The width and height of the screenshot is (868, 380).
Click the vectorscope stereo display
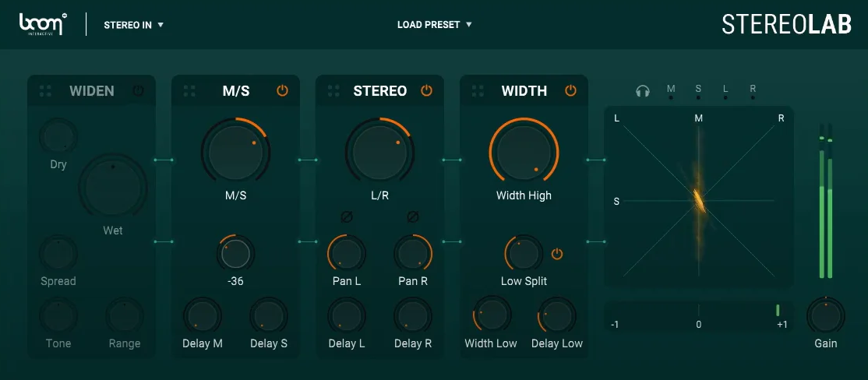coord(698,198)
